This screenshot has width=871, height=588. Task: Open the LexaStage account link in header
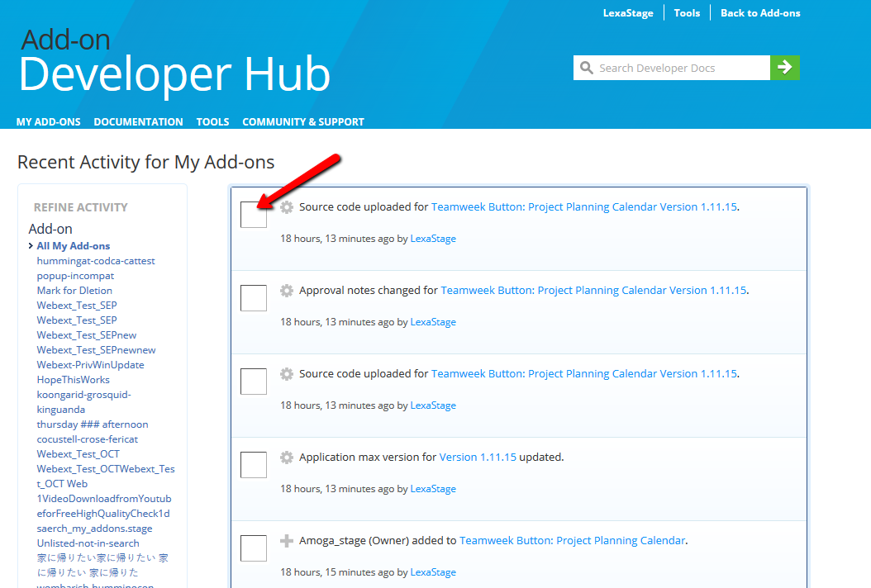628,12
